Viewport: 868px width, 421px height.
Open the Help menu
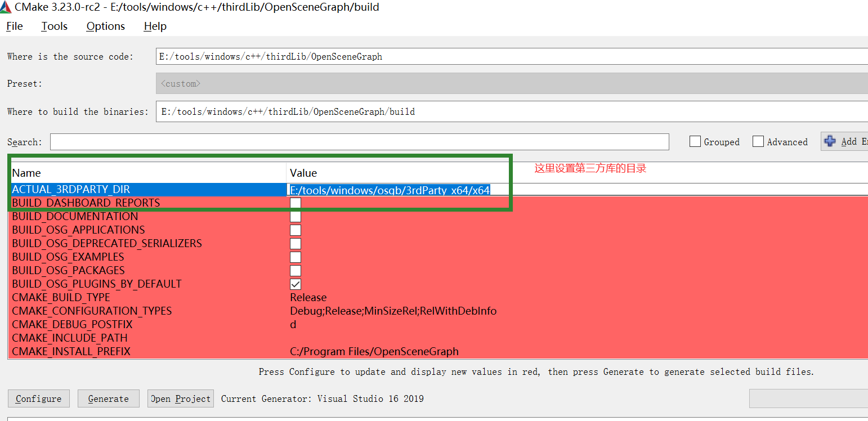(155, 26)
